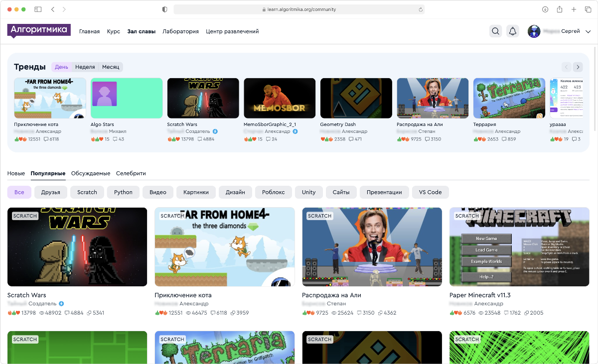The height and width of the screenshot is (364, 598).
Task: Click the page reload icon
Action: click(421, 9)
